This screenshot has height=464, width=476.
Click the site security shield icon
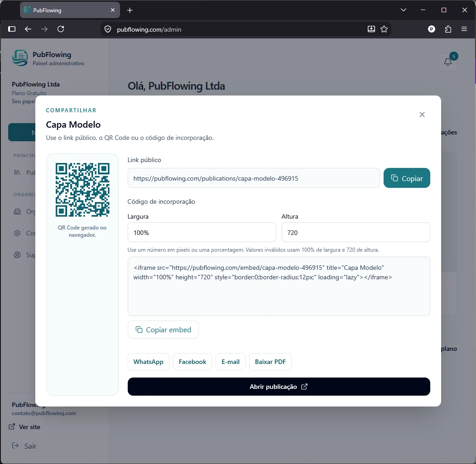(x=108, y=29)
